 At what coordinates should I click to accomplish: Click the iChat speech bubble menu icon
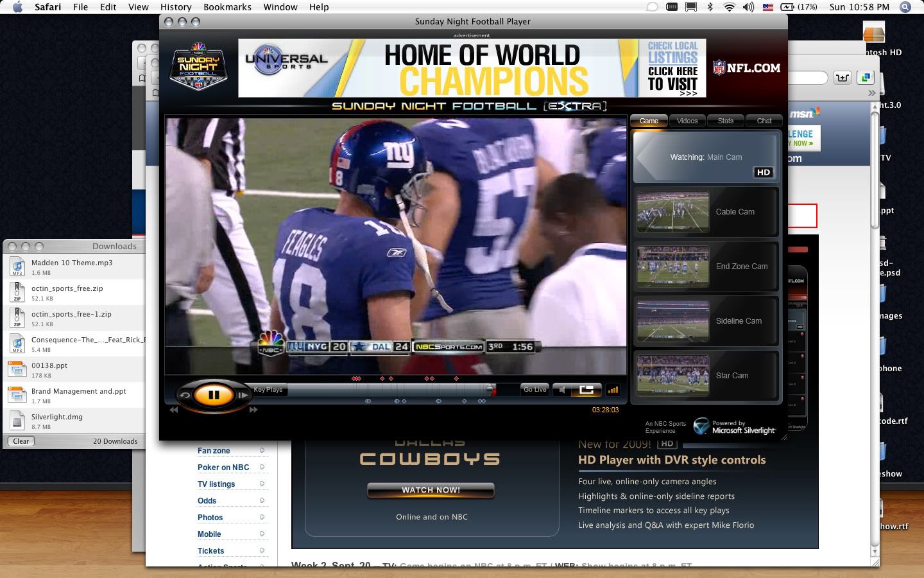click(652, 7)
